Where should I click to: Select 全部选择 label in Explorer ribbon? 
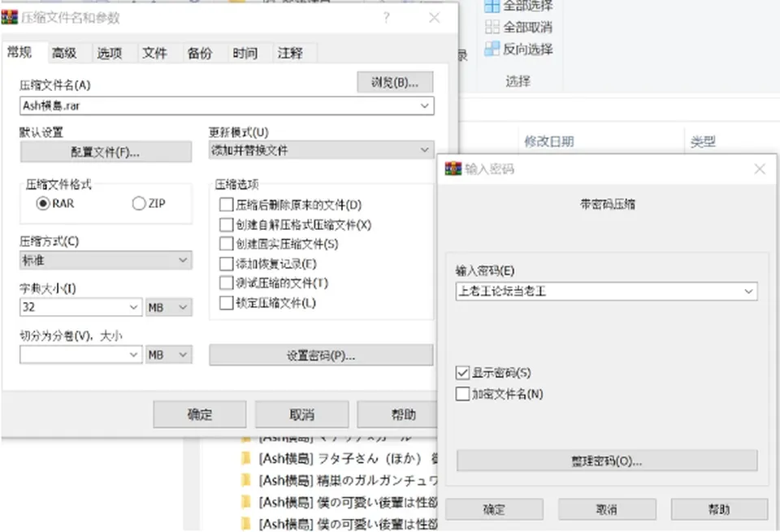coord(528,6)
